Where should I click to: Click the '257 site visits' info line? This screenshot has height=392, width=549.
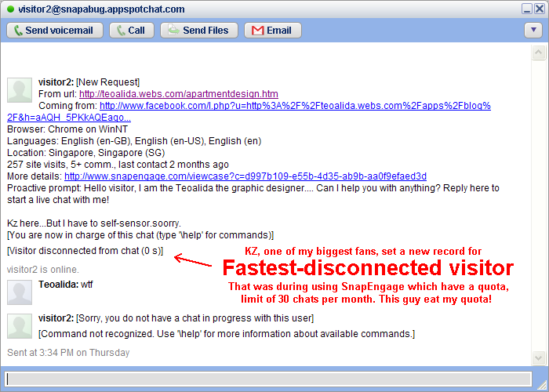tap(118, 165)
